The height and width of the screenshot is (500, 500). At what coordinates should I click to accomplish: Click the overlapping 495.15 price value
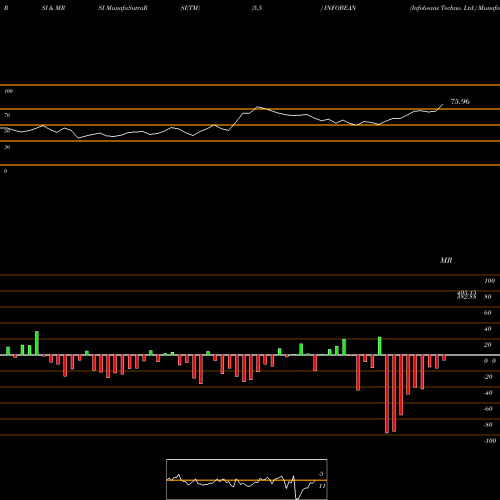[x=466, y=293]
